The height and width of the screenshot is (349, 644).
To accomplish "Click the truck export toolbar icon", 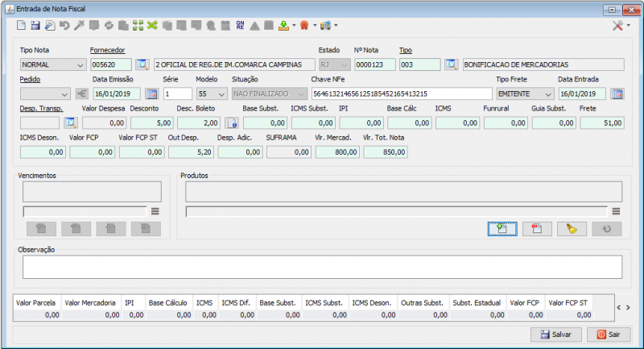I will click(325, 26).
